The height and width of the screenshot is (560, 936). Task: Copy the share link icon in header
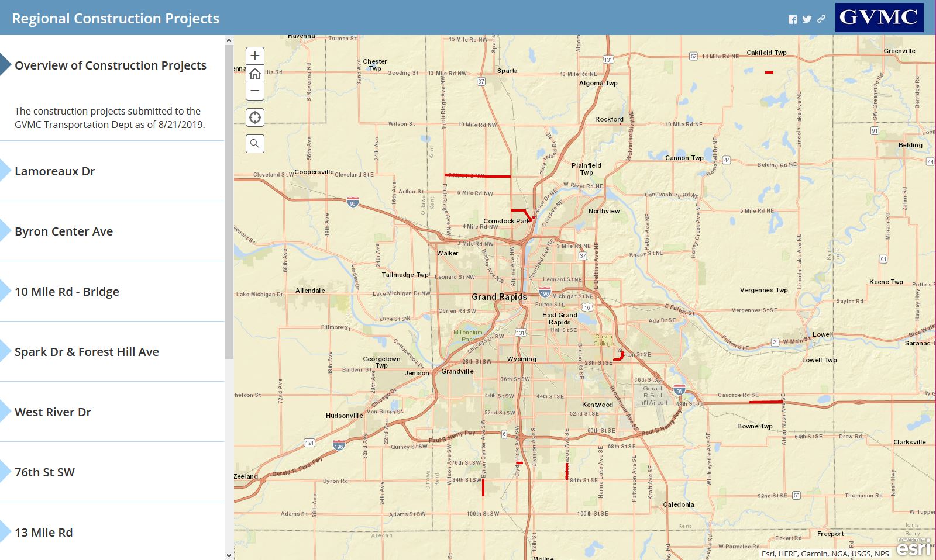click(821, 19)
